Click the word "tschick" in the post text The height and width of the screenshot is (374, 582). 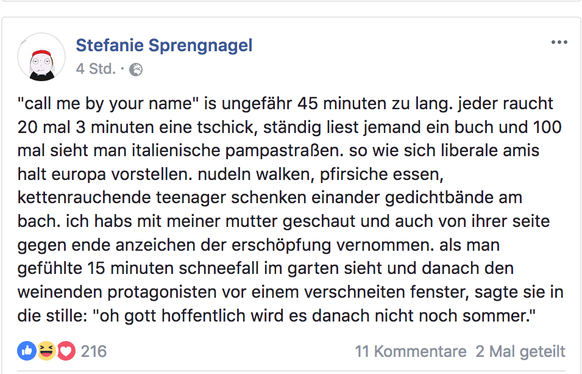pyautogui.click(x=227, y=127)
